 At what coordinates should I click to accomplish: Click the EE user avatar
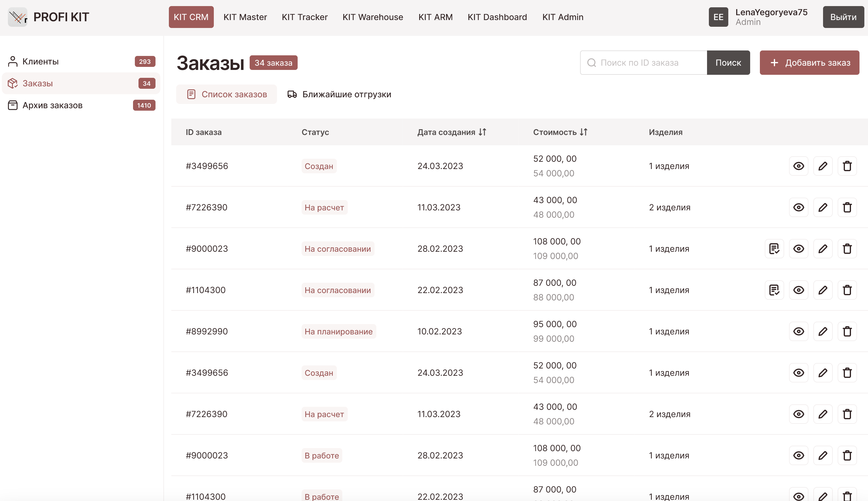718,17
